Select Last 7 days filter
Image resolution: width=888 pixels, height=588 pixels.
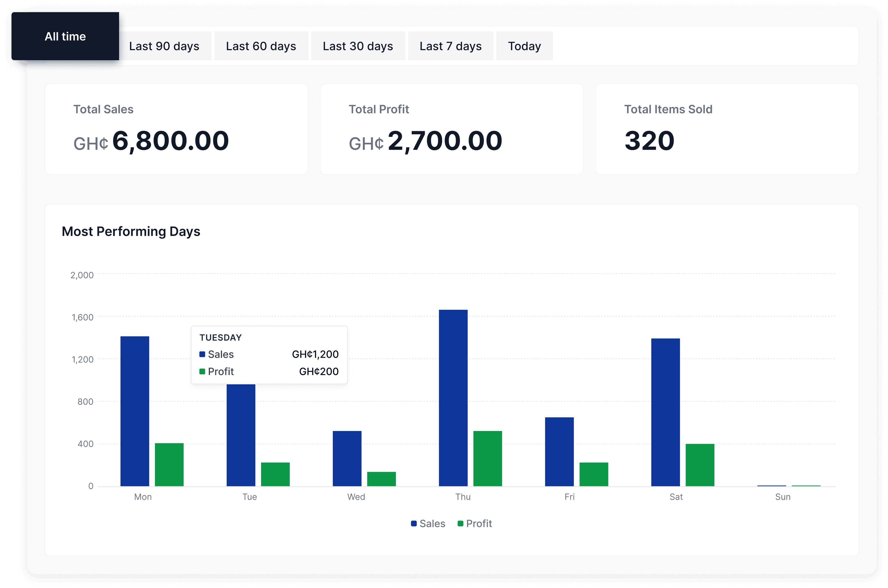[x=450, y=46]
